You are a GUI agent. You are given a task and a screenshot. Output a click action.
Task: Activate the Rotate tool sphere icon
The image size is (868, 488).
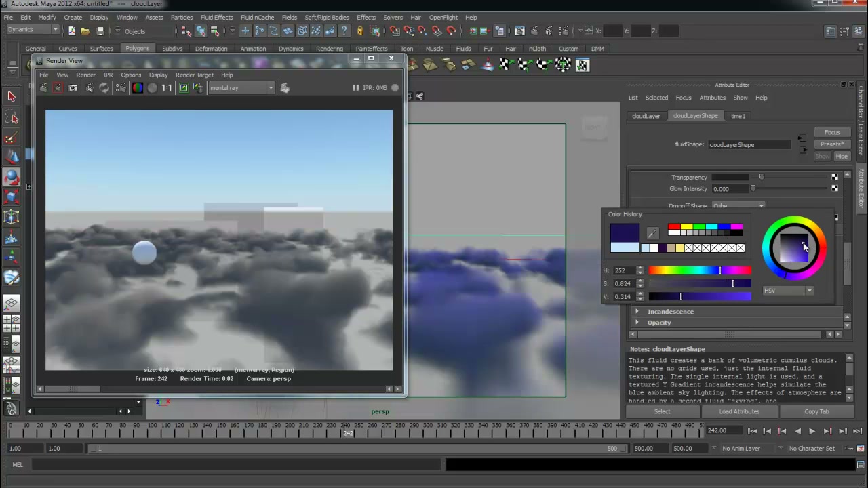click(12, 178)
